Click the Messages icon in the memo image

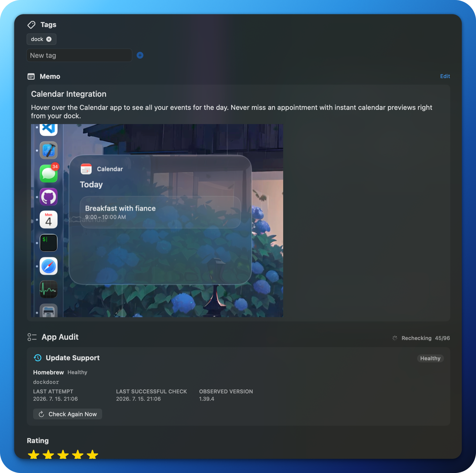tap(49, 173)
